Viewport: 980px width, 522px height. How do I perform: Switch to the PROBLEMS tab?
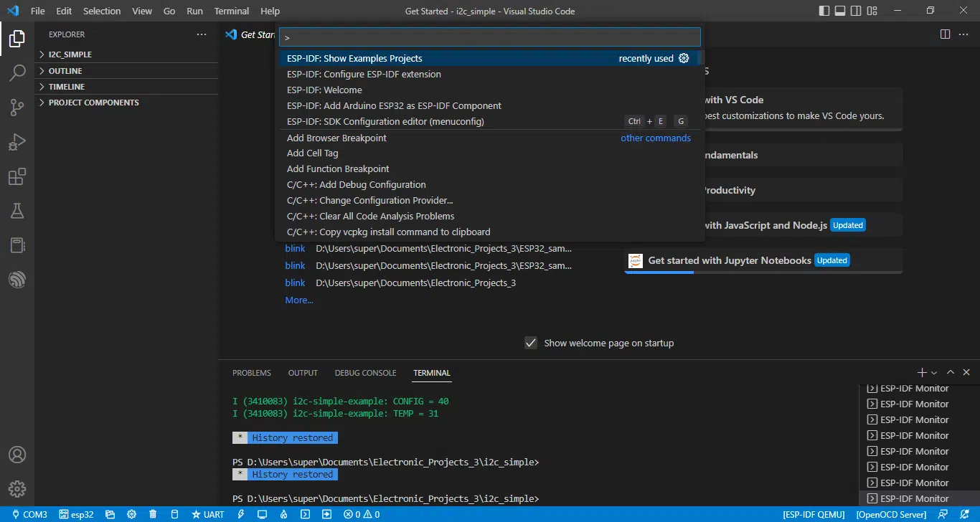[x=252, y=373]
